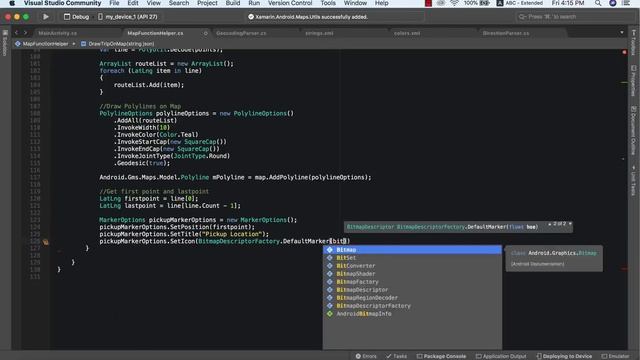This screenshot has width=640, height=360.
Task: Navigate back with the left arrow
Action: point(16,33)
